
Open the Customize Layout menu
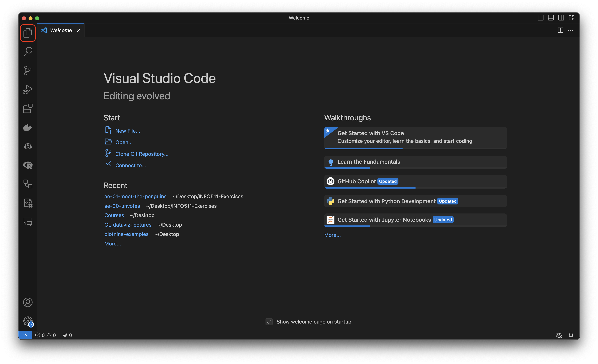click(x=572, y=18)
